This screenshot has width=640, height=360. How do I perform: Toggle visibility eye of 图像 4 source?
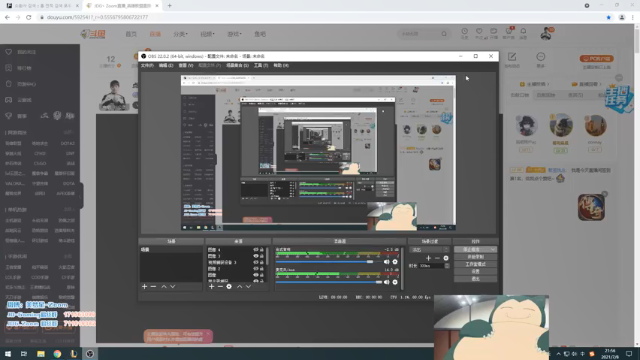click(256, 249)
